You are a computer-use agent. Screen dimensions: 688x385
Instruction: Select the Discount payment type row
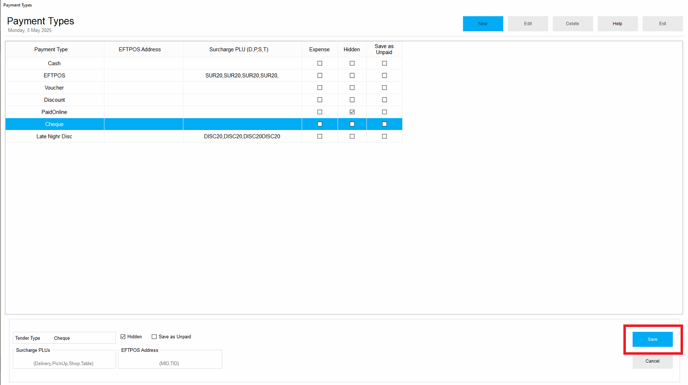point(204,100)
